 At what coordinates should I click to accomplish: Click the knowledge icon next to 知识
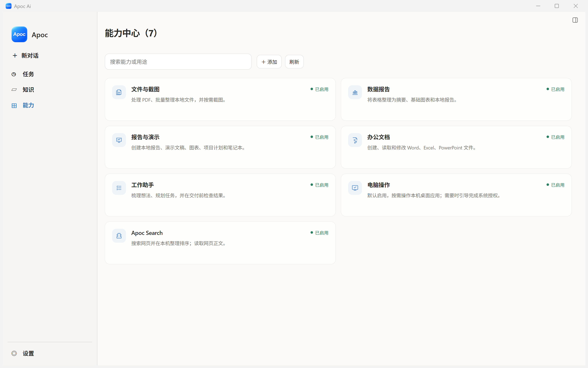pyautogui.click(x=14, y=90)
